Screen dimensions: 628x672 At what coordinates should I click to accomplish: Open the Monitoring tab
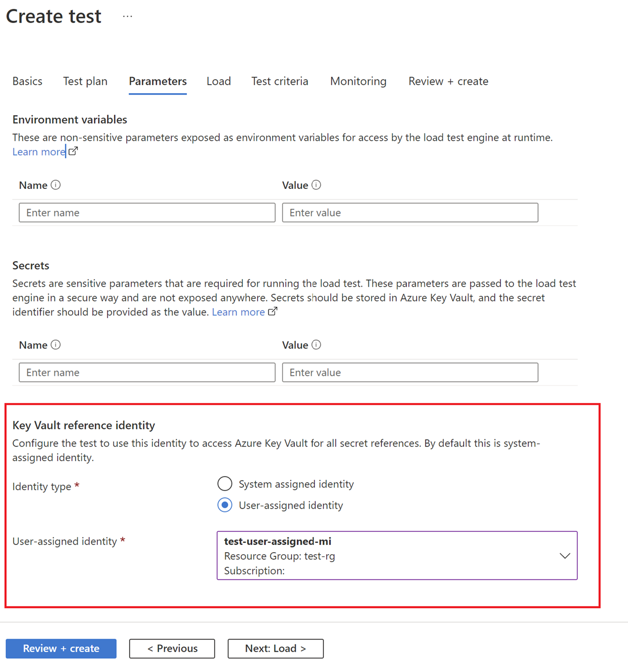click(x=358, y=81)
